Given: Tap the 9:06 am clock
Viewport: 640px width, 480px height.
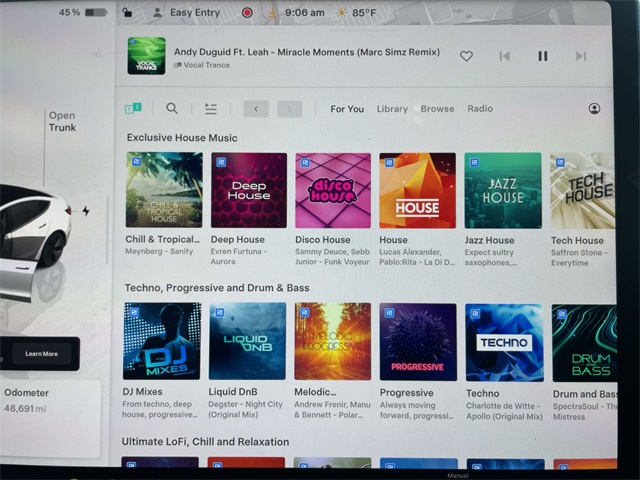Looking at the screenshot, I should [304, 13].
